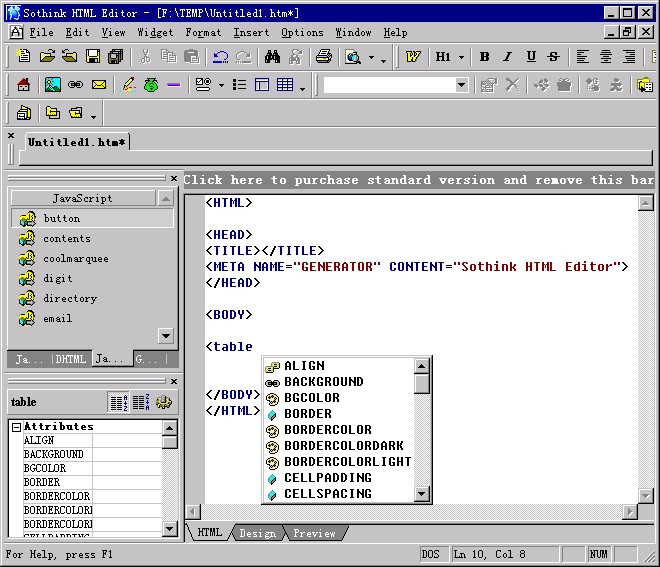Open the empty combo box dropdown
The width and height of the screenshot is (660, 567).
click(462, 85)
